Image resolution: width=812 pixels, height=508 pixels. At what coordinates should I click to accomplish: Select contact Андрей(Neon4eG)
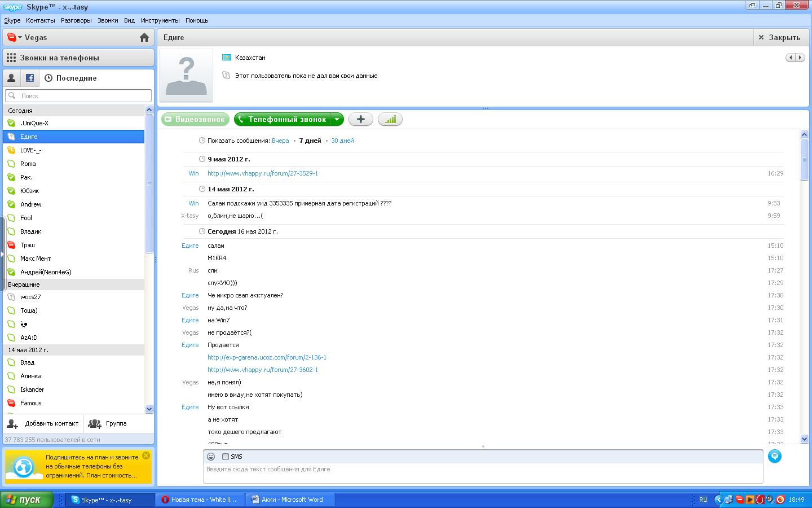(x=74, y=272)
